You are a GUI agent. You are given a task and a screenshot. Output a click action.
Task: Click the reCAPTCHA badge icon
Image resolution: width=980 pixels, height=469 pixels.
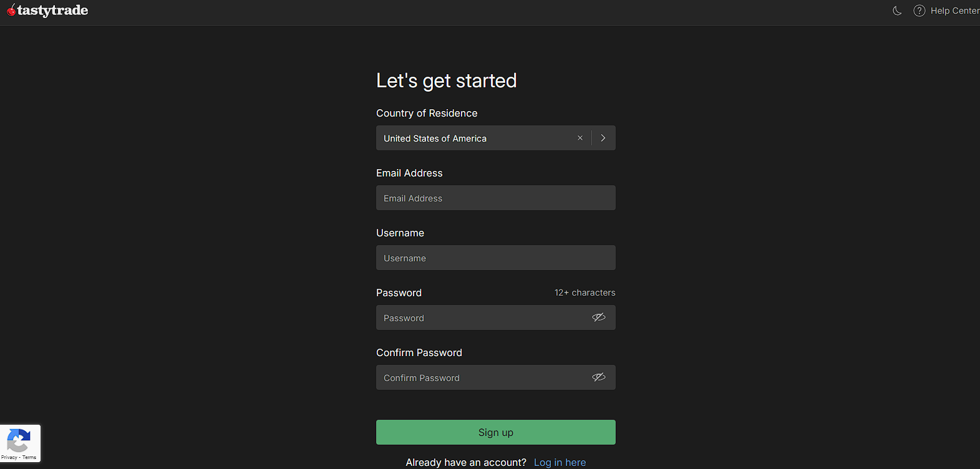[18, 441]
